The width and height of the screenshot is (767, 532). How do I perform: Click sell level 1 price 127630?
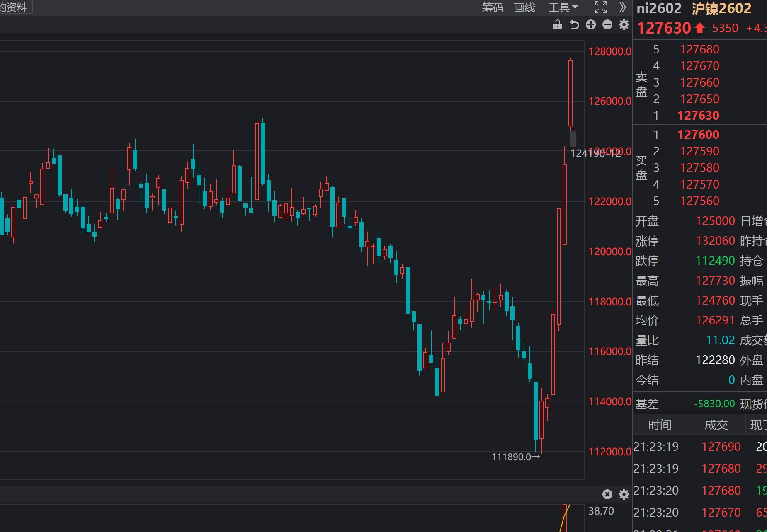(x=698, y=116)
